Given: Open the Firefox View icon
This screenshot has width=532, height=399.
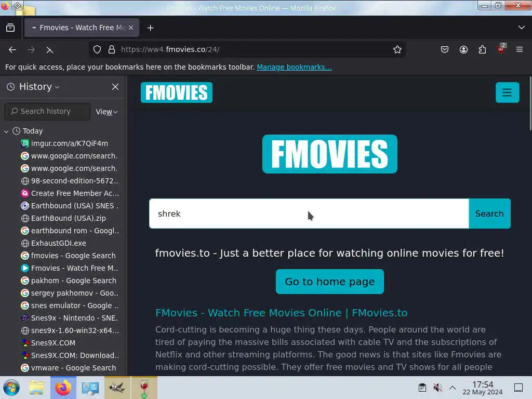Looking at the screenshot, I should (x=10, y=28).
